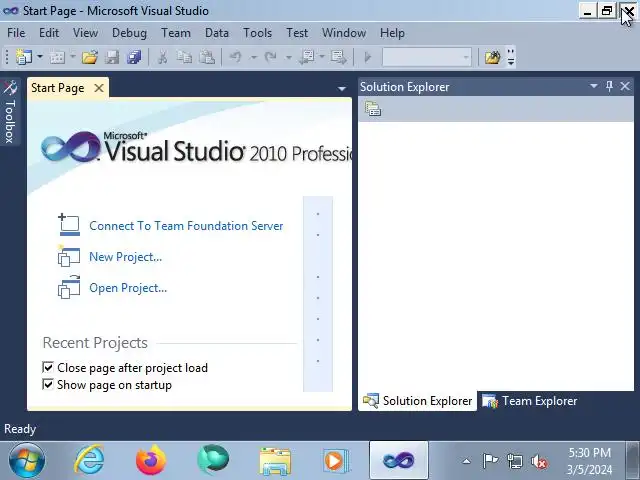The width and height of the screenshot is (640, 480).
Task: Click Connect To Team Foundation Server link
Action: tap(186, 226)
